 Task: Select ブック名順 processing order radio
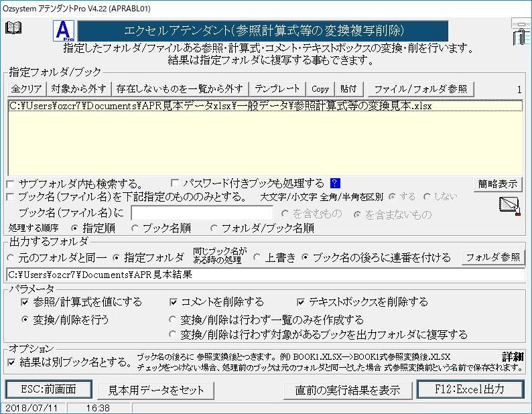(135, 228)
